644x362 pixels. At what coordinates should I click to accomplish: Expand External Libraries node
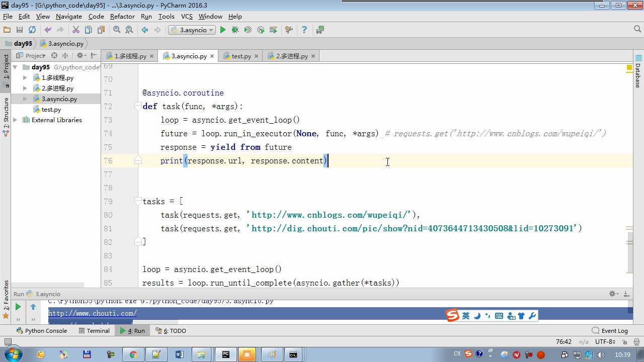point(15,120)
